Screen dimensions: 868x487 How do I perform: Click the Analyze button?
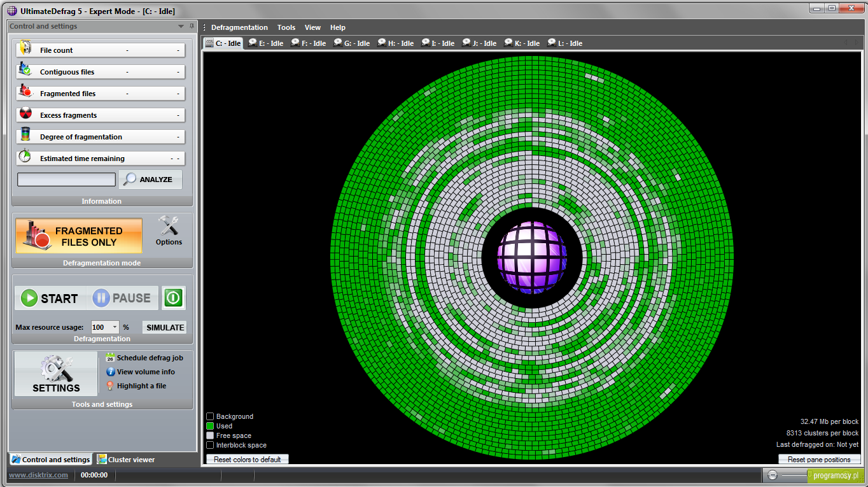(150, 180)
